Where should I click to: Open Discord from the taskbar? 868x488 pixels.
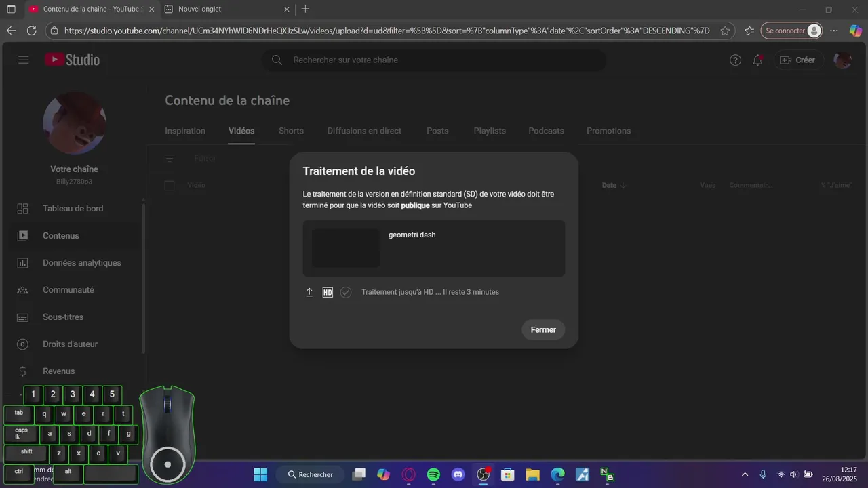pos(458,474)
